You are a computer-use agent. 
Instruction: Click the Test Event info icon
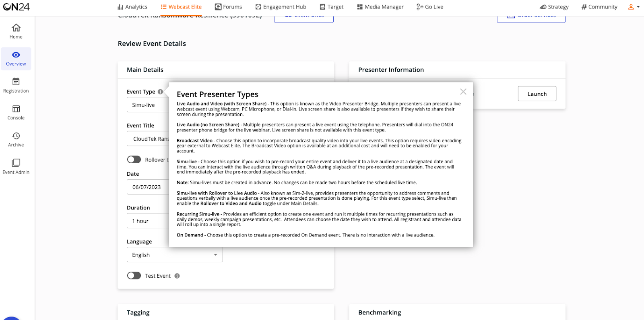coord(177,276)
